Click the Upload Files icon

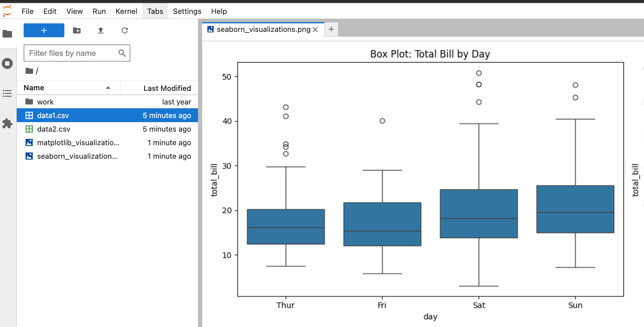click(x=101, y=30)
